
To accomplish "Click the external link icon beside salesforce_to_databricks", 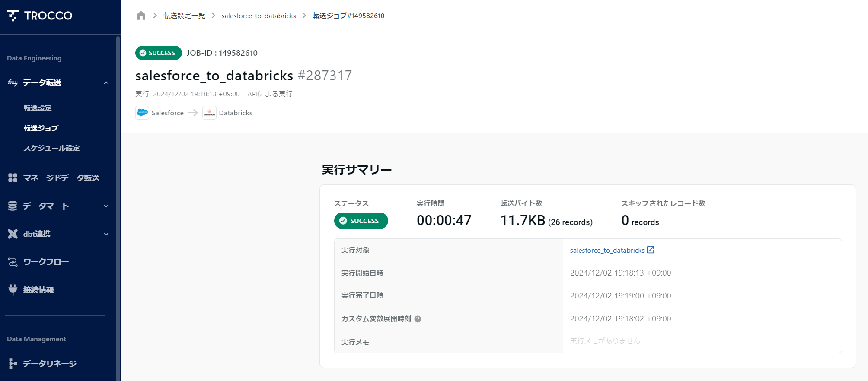I will click(651, 250).
